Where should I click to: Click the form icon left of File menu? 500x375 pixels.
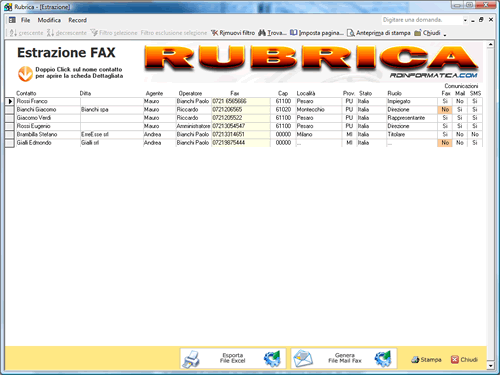(x=12, y=20)
